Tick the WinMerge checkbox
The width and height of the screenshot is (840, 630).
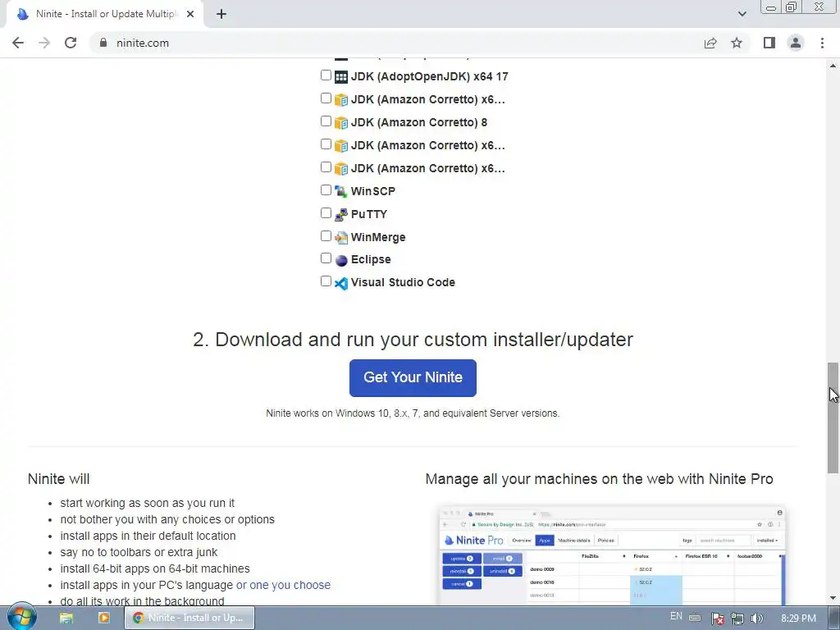pos(326,235)
